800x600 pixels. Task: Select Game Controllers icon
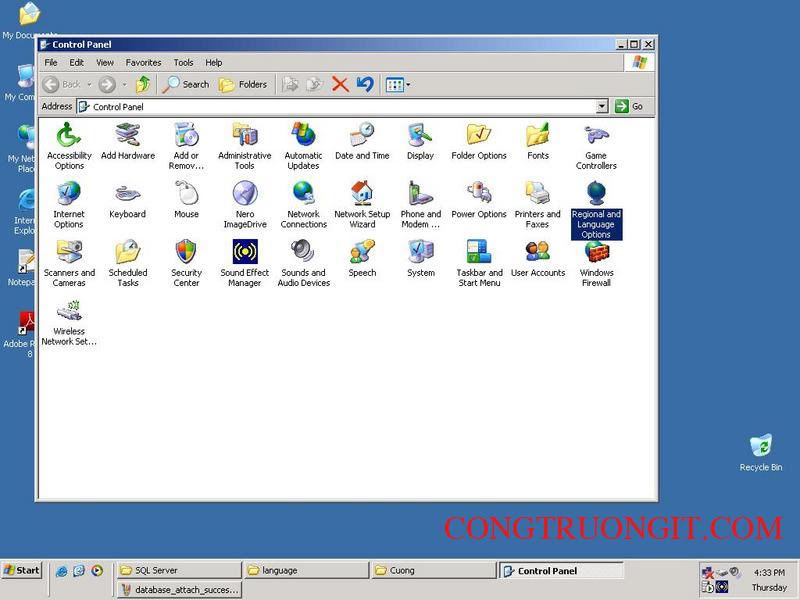[x=596, y=145]
